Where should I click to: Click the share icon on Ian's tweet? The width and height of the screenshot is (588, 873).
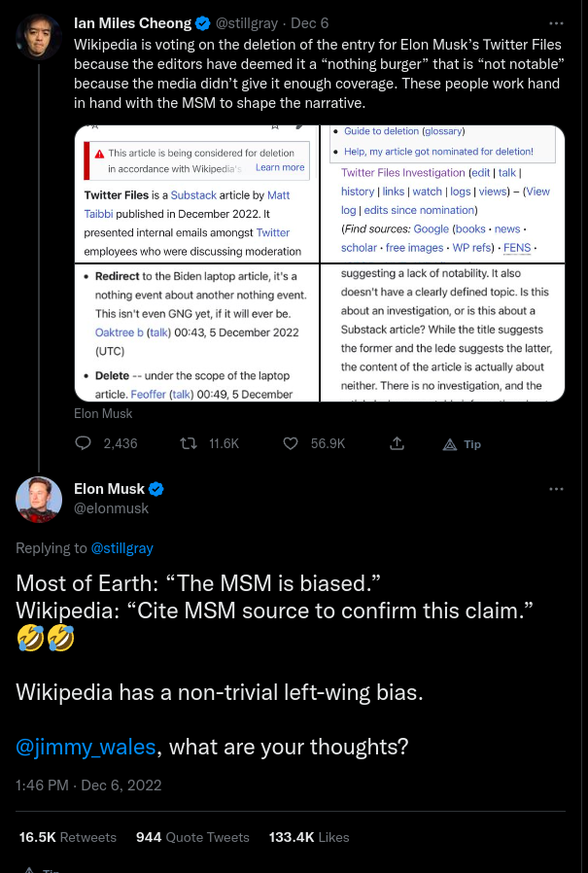point(397,443)
